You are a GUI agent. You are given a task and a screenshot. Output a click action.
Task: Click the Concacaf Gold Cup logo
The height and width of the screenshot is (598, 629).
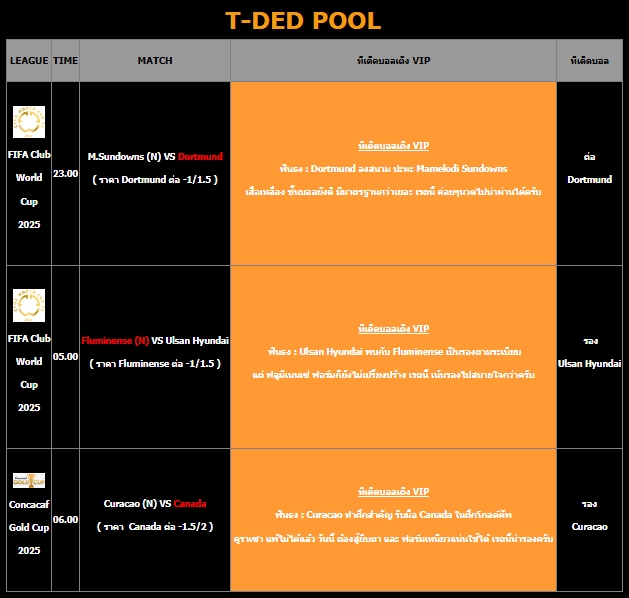point(29,480)
